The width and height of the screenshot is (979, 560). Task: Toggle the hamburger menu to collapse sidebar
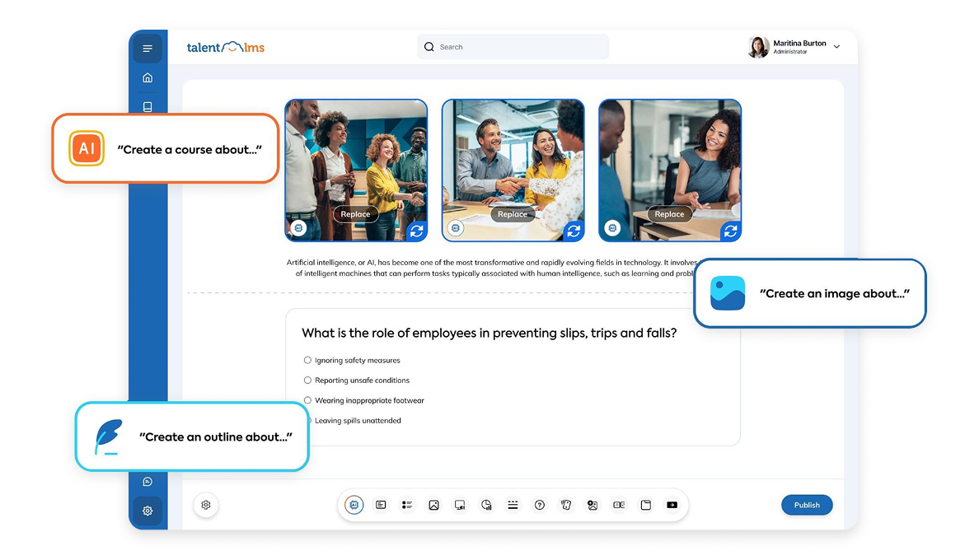tap(148, 49)
